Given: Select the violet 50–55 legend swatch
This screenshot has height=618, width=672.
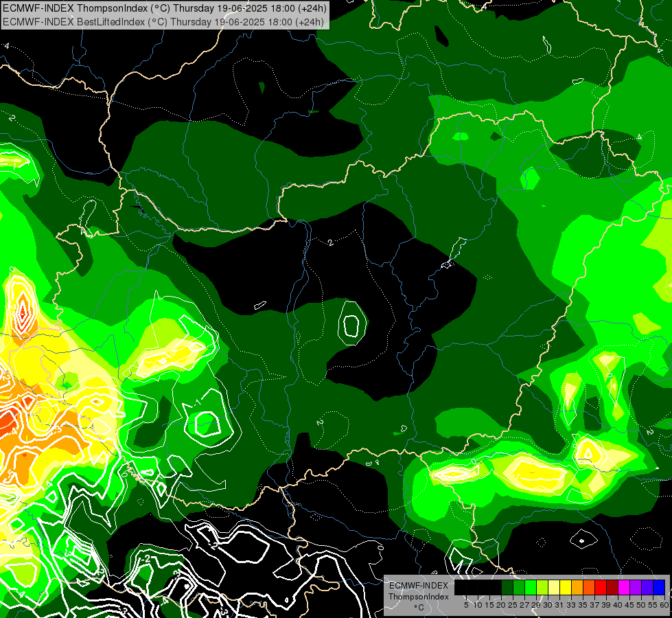Looking at the screenshot, I should click(647, 588).
